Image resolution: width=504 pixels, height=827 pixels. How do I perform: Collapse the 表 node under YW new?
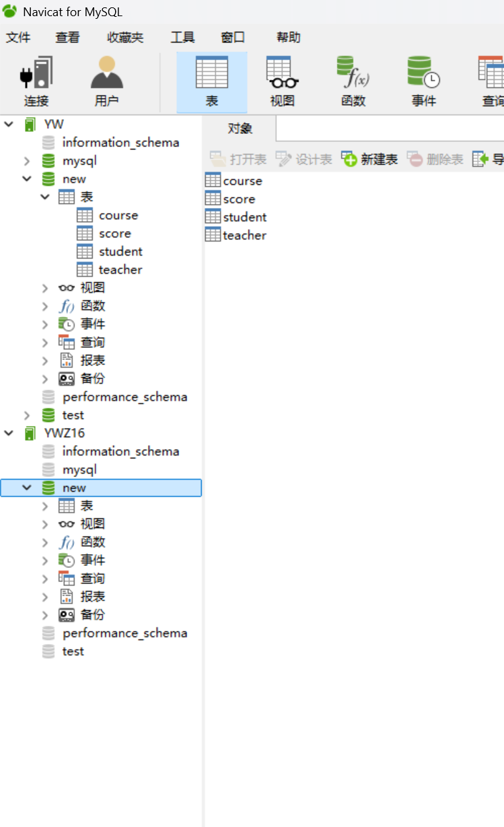tap(44, 197)
